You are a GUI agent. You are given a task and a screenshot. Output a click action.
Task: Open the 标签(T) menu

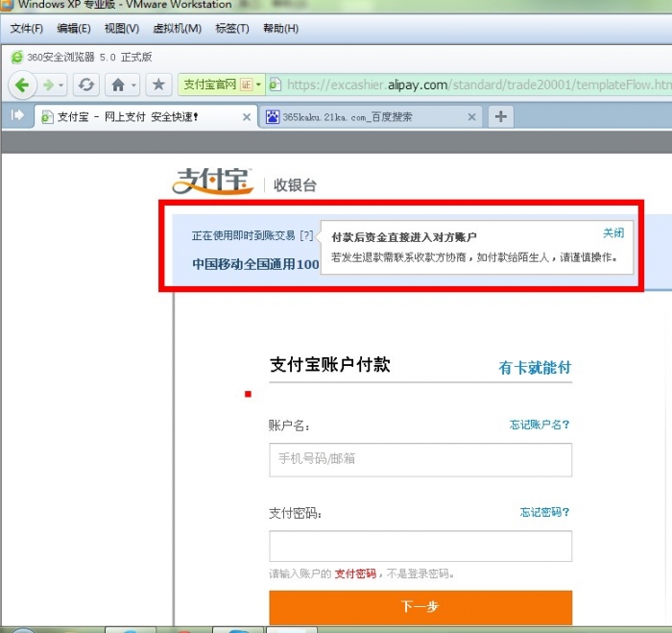232,28
